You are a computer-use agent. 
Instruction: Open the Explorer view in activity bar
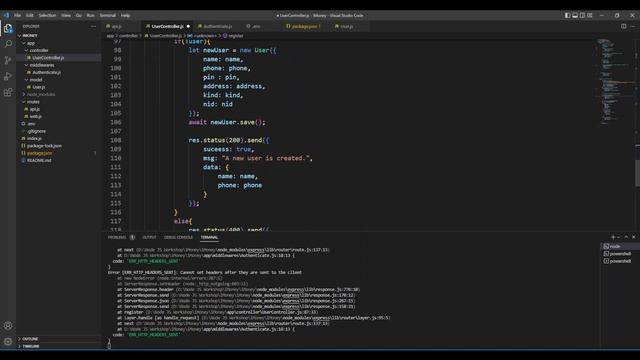point(8,29)
